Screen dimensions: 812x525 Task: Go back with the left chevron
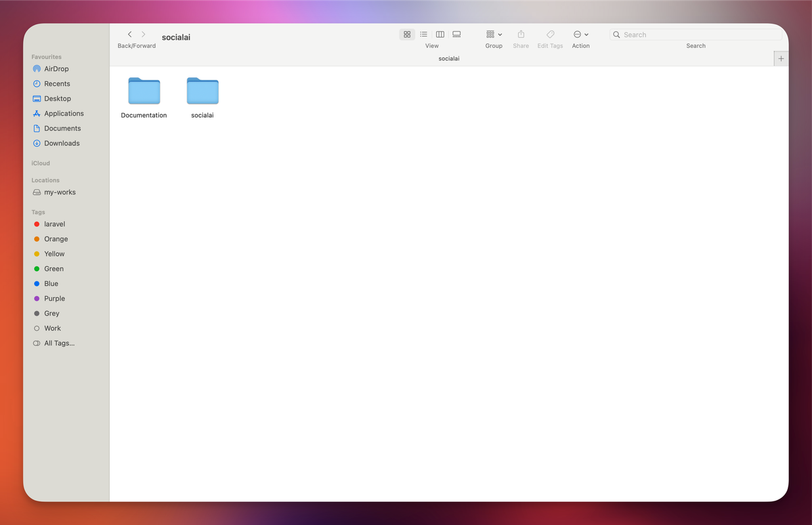point(129,34)
